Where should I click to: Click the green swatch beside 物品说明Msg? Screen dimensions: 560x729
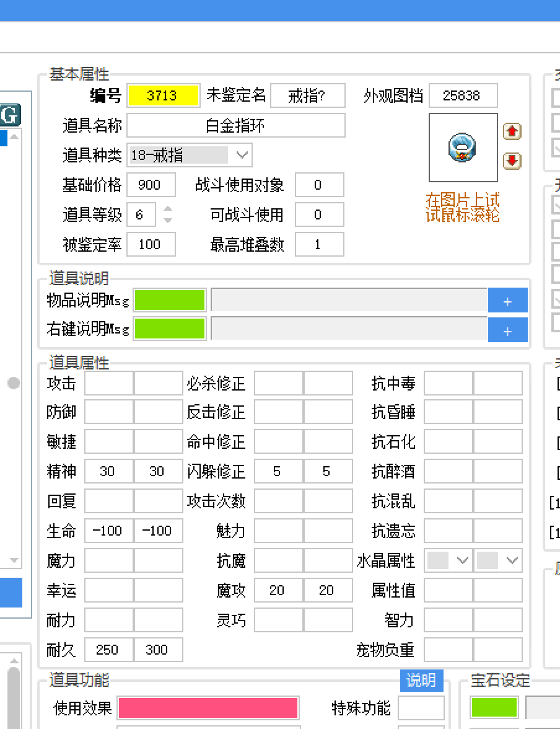(169, 300)
